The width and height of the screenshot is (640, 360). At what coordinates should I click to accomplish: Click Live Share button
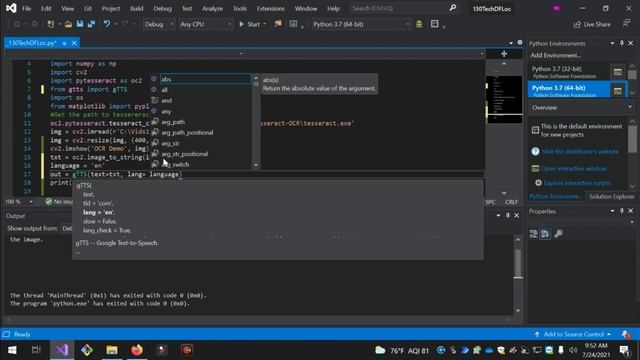pyautogui.click(x=592, y=24)
